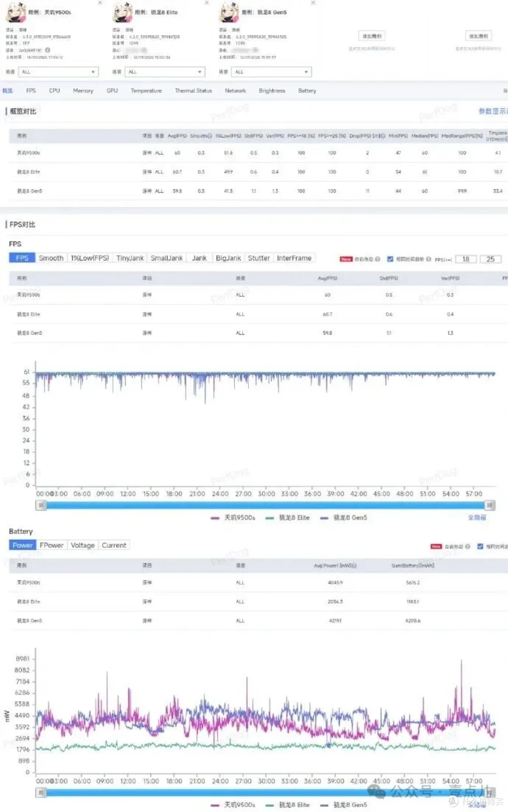Select the Stutter sub-tab
The width and height of the screenshot is (508, 812).
[x=259, y=258]
